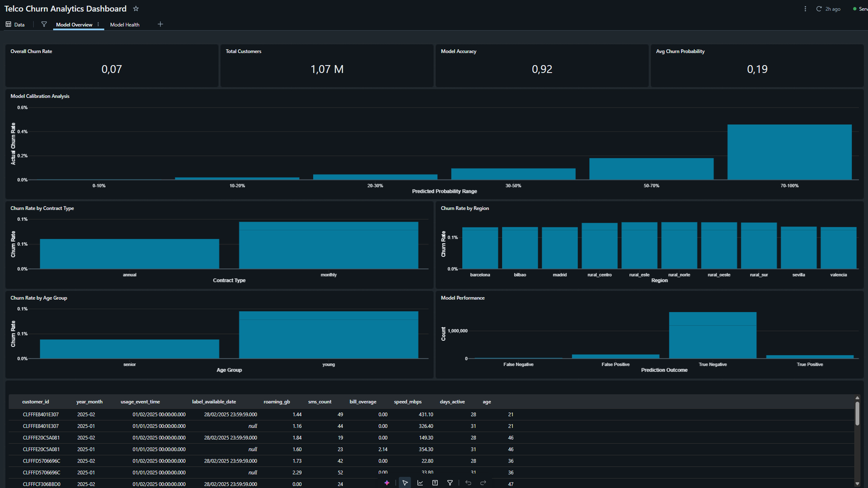Click the Overall Churn Rate value 0,07
The image size is (868, 488).
112,69
